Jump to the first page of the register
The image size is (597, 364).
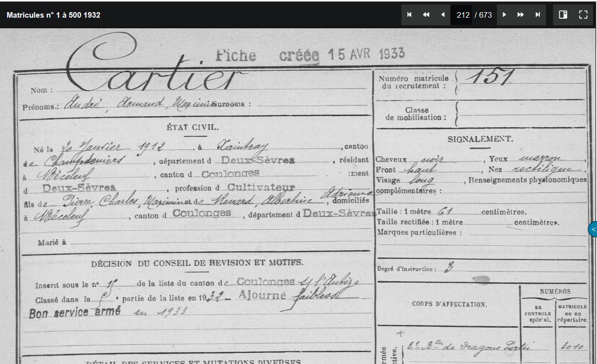(x=409, y=15)
